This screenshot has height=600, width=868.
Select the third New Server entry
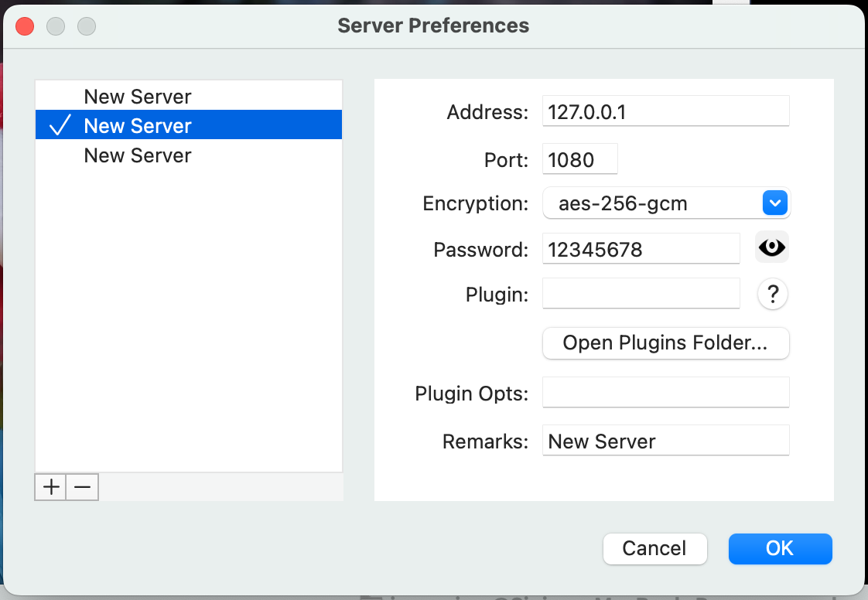(x=138, y=155)
